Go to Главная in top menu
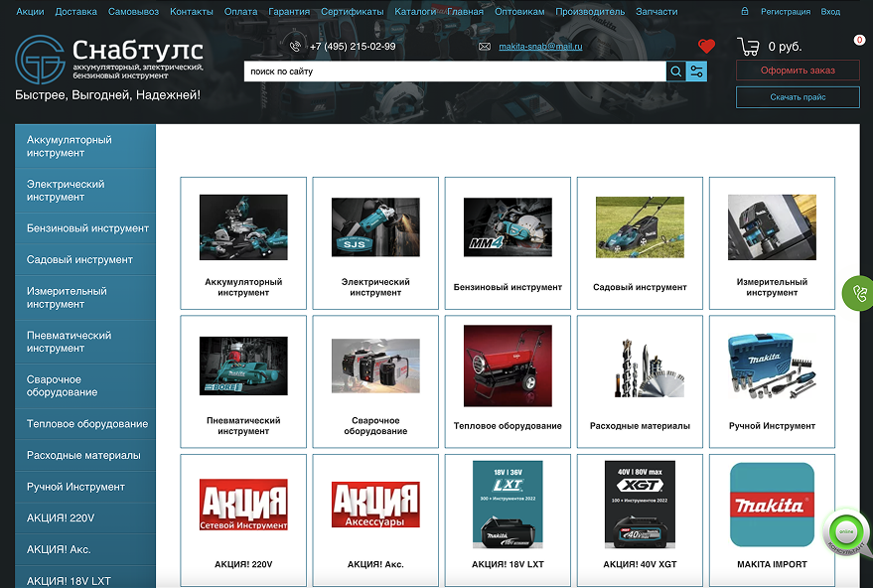This screenshot has height=588, width=873. (466, 12)
